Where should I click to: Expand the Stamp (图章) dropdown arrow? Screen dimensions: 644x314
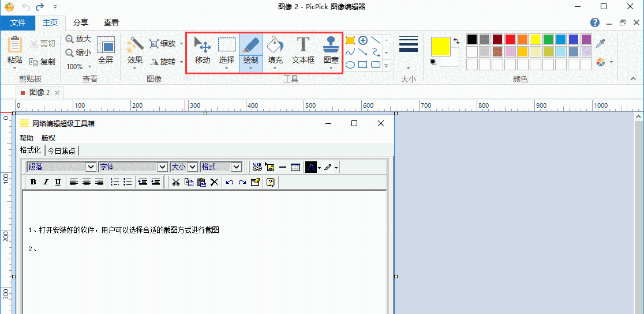(x=331, y=69)
